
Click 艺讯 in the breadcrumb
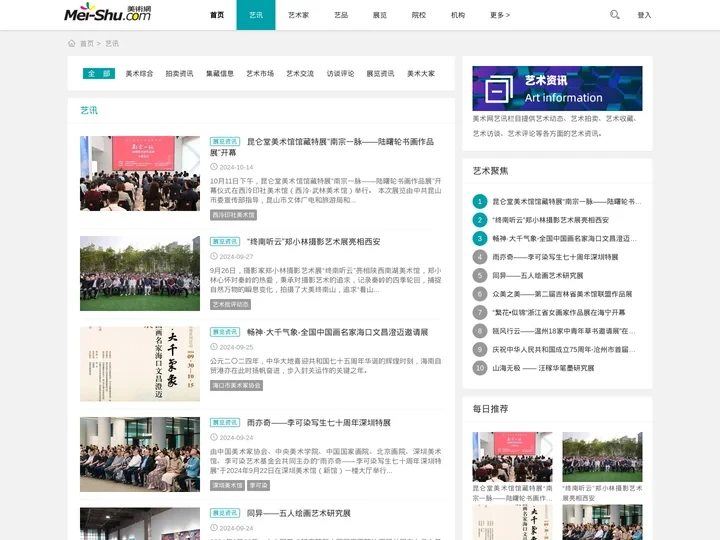tap(112, 44)
